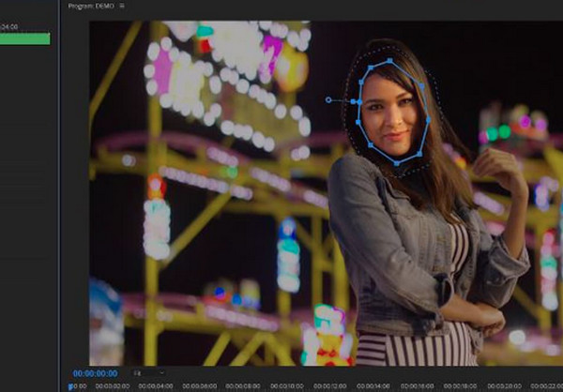The height and width of the screenshot is (392, 563).
Task: Jump to 00:00:04:00 on the Program Monitor ruler
Action: click(x=156, y=386)
